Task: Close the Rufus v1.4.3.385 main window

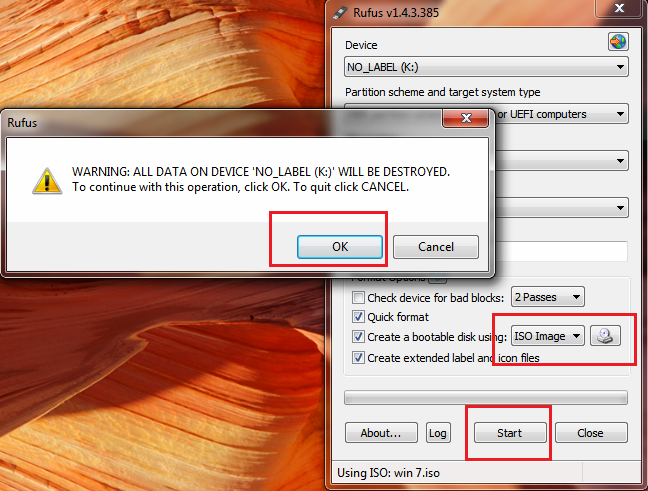Action: 619,8
